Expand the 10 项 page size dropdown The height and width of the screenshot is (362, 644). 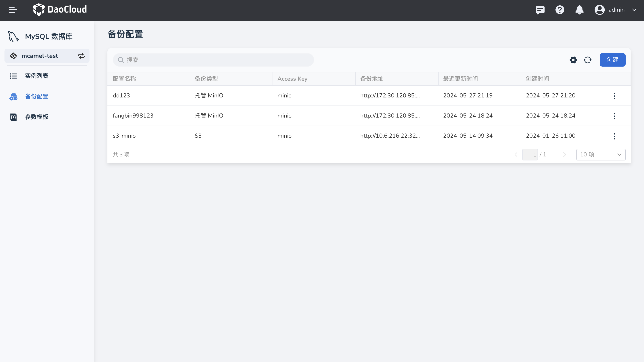coord(601,155)
